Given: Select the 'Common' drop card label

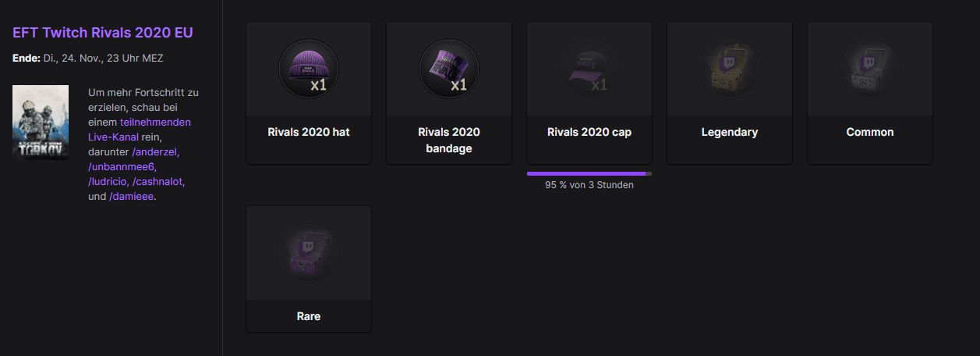Looking at the screenshot, I should [870, 132].
